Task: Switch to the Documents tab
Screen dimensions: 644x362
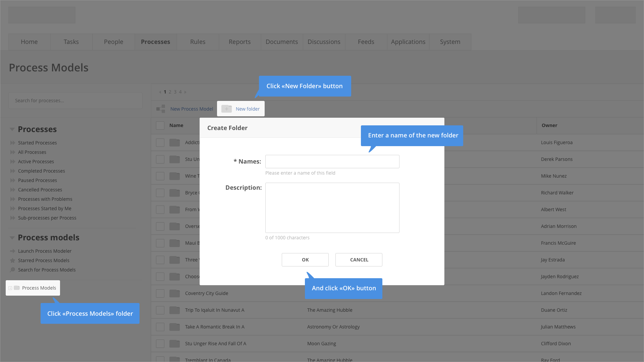Action: (282, 42)
